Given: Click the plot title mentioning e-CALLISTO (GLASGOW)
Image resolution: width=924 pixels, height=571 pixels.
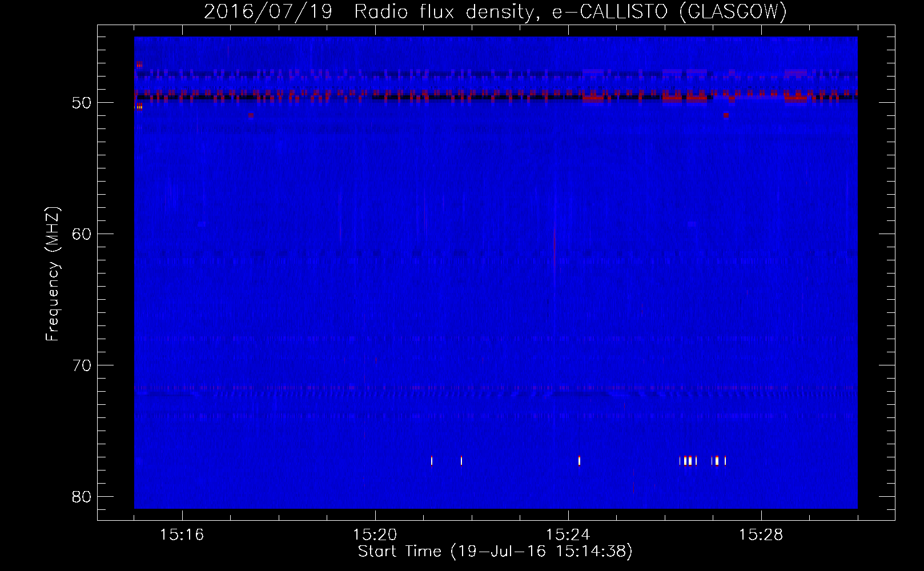Looking at the screenshot, I should click(x=495, y=11).
